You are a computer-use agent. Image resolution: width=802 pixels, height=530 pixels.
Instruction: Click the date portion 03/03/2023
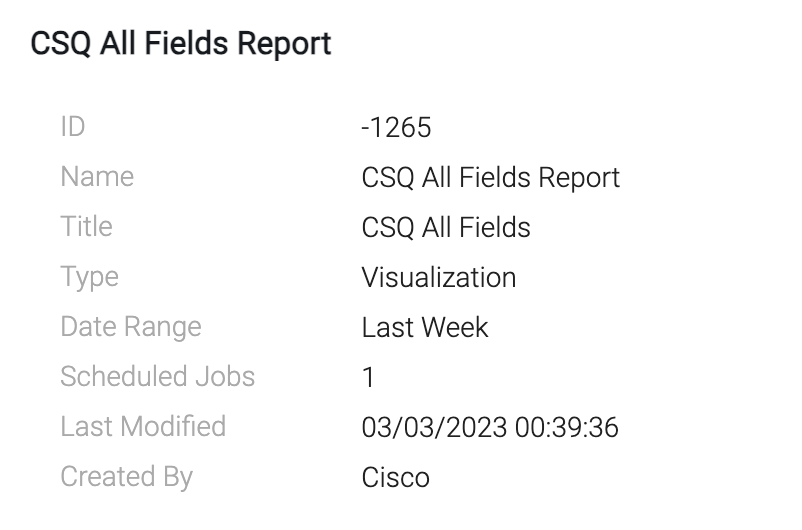[x=434, y=428]
